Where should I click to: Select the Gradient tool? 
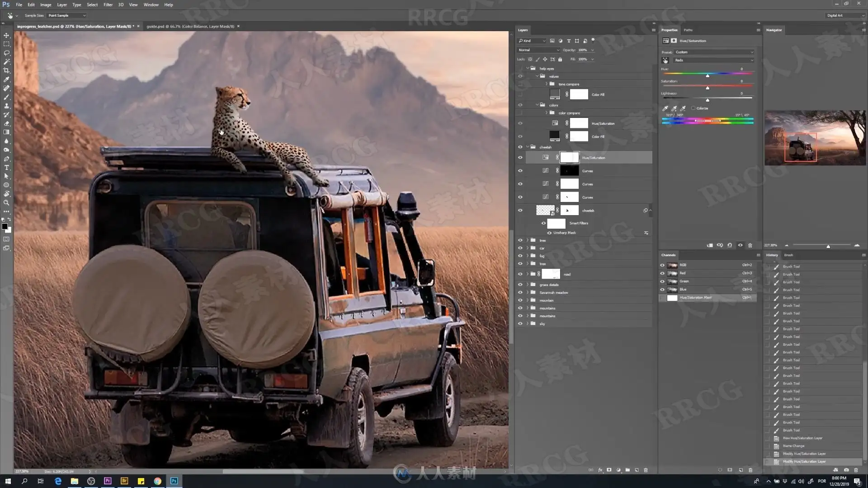[6, 132]
